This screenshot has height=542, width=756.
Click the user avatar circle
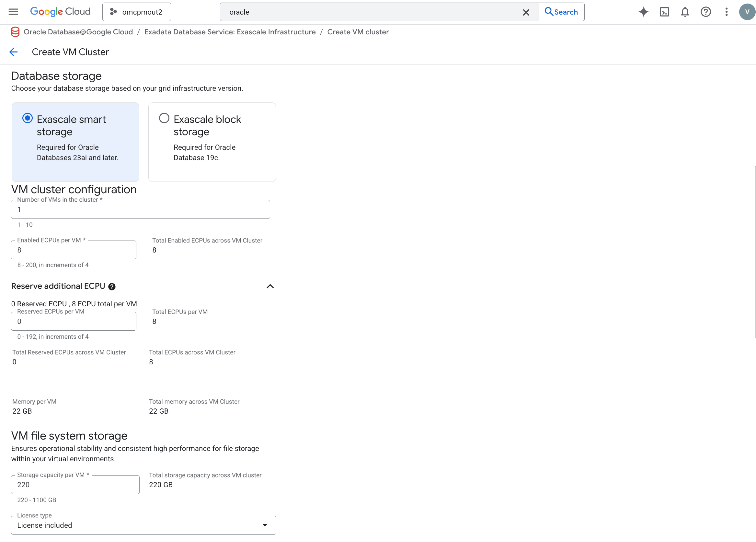click(747, 12)
